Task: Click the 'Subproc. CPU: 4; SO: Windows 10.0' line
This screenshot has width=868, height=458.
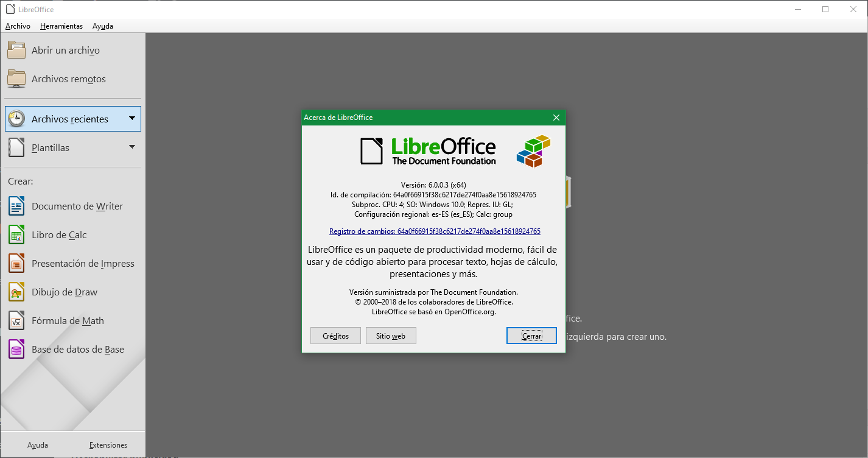Action: [432, 205]
